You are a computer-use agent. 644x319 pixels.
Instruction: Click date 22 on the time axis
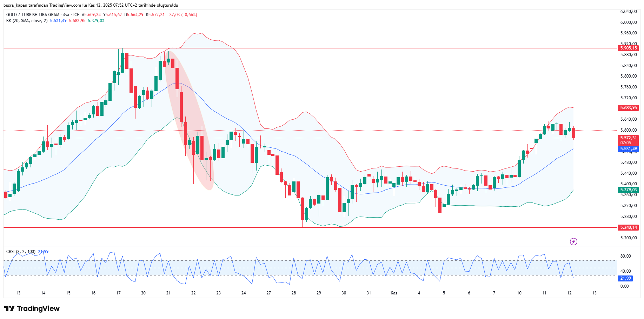[193, 293]
